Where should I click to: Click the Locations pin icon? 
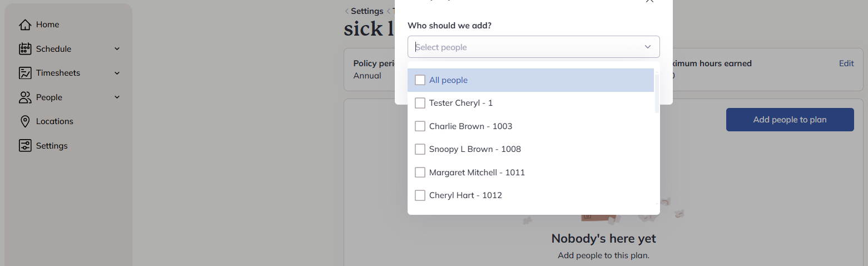[24, 121]
